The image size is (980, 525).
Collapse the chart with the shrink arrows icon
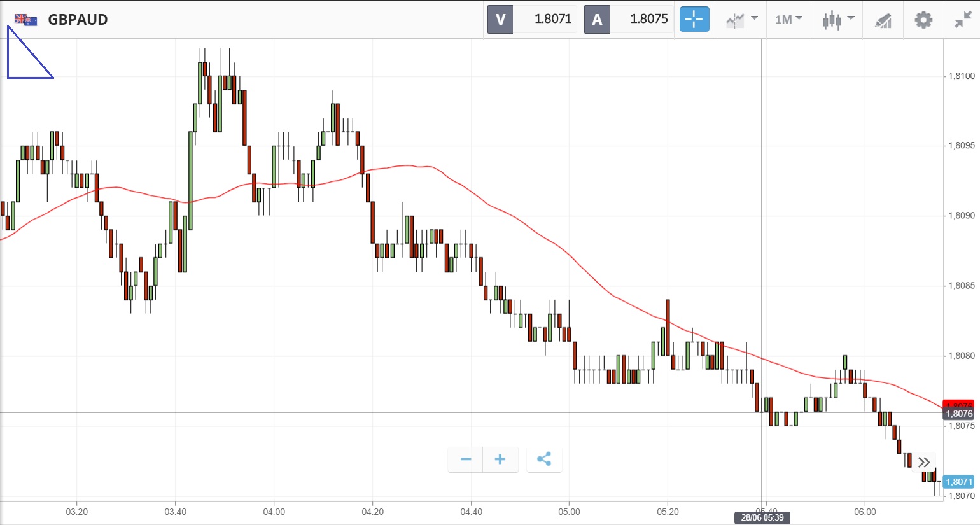(x=963, y=20)
